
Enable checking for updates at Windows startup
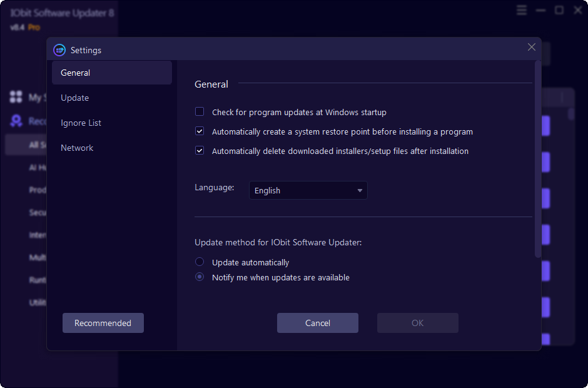[200, 111]
